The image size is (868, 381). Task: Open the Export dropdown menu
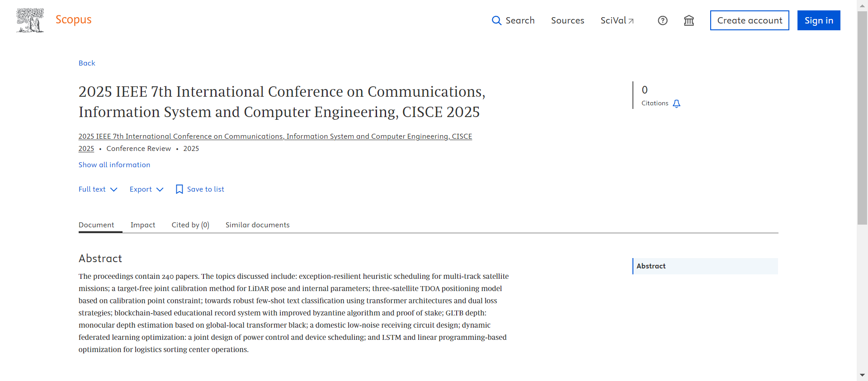coord(146,189)
